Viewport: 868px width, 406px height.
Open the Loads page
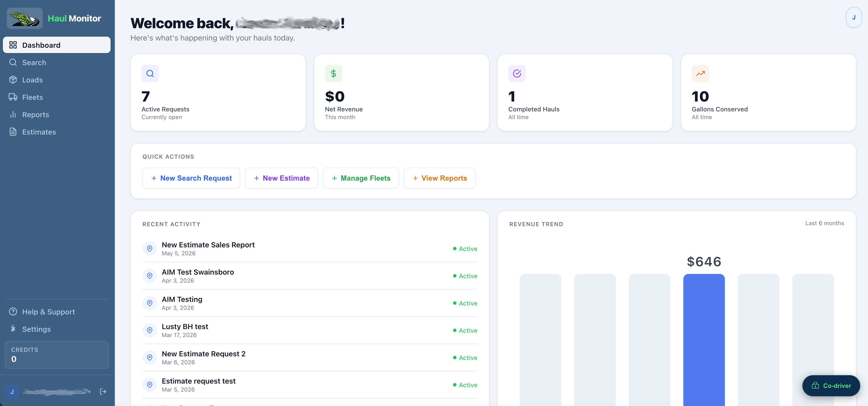click(57, 80)
